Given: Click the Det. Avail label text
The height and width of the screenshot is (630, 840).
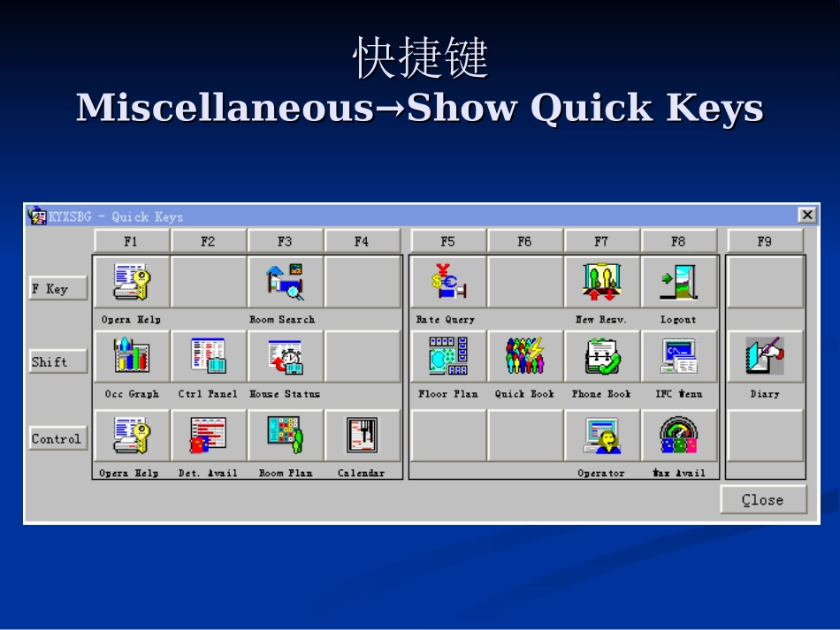Looking at the screenshot, I should 208,474.
